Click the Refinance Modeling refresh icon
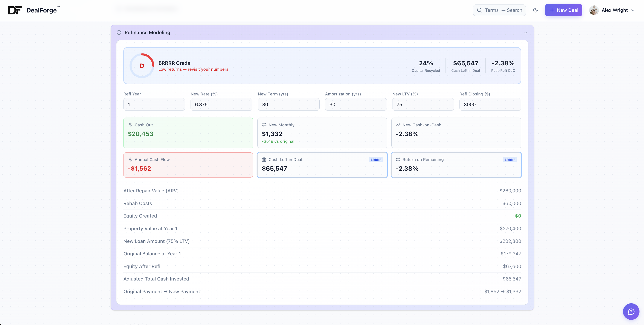The height and width of the screenshot is (325, 644). (119, 32)
